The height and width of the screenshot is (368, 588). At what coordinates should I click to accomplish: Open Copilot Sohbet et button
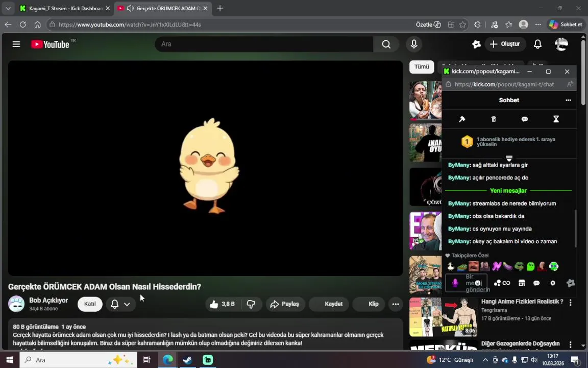(566, 25)
